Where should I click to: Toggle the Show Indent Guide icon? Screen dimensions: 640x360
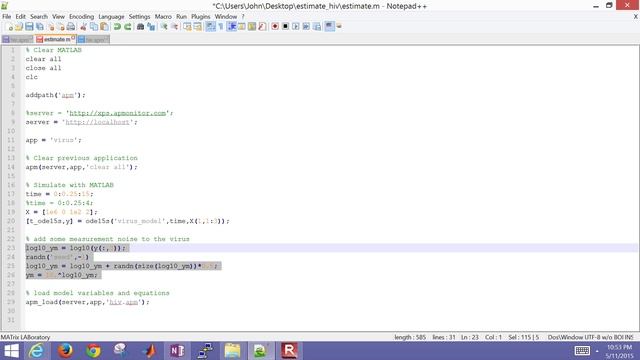click(x=231, y=27)
